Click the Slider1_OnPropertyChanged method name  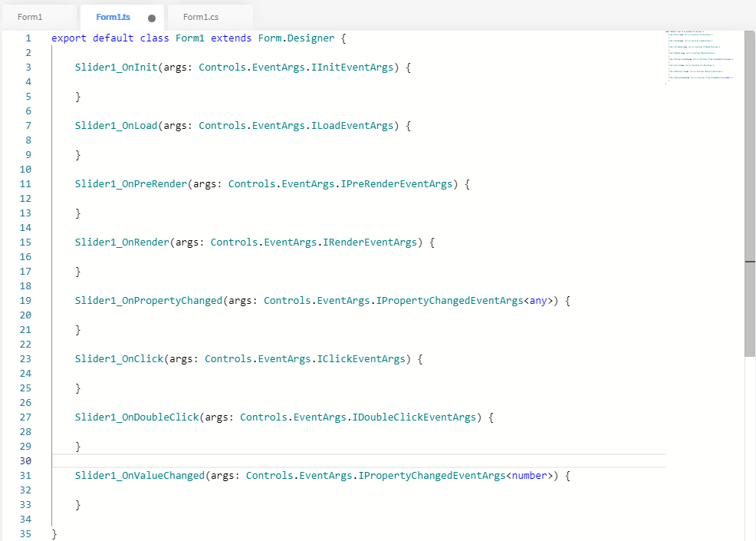click(x=148, y=300)
